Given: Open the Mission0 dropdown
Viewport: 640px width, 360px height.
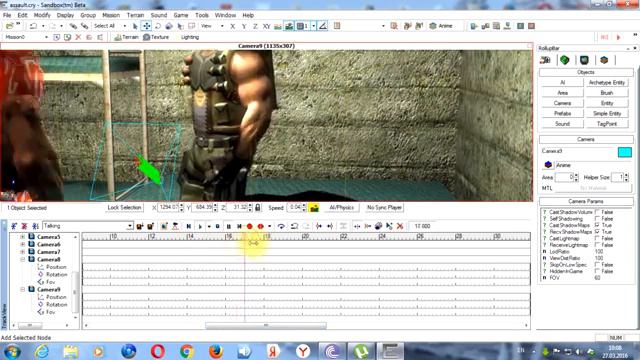Looking at the screenshot, I should 46,37.
